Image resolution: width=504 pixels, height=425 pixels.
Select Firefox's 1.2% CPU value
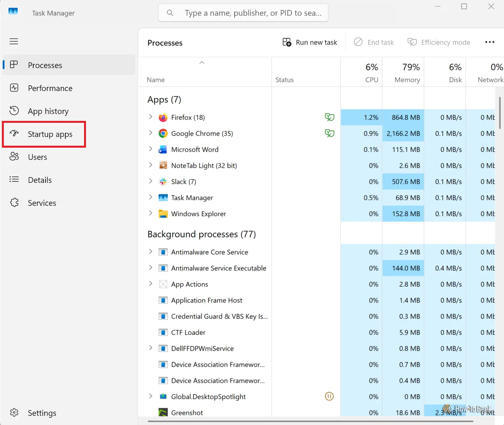pyautogui.click(x=361, y=117)
